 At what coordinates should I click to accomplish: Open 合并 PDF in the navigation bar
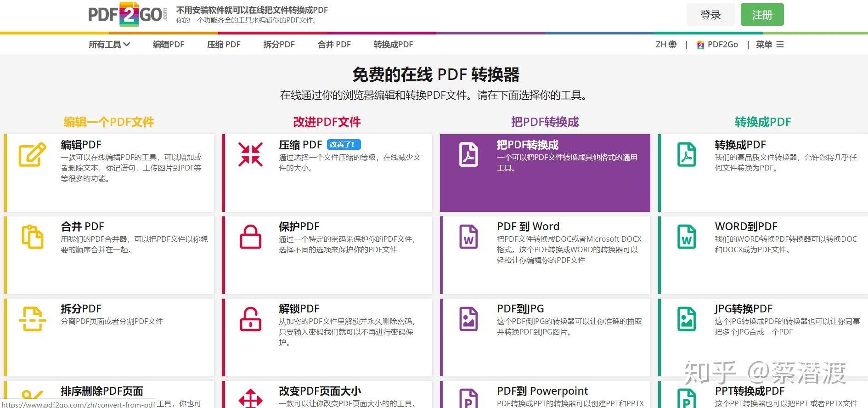pos(334,45)
